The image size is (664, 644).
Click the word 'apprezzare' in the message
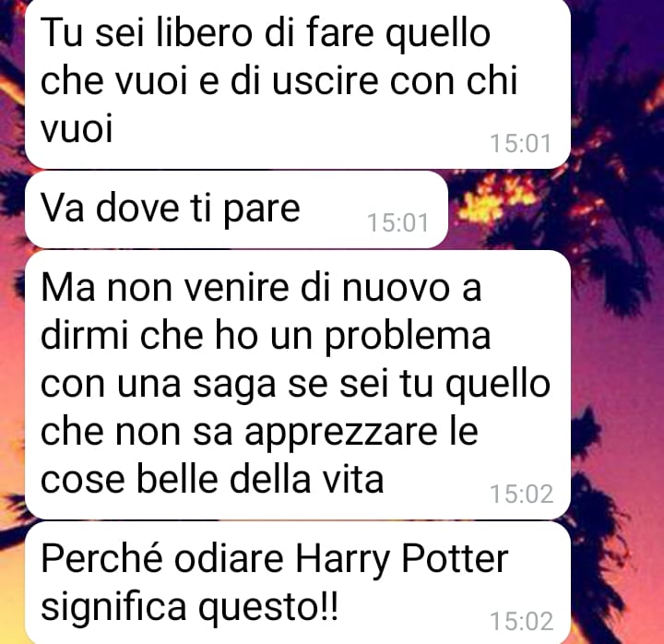(340, 434)
